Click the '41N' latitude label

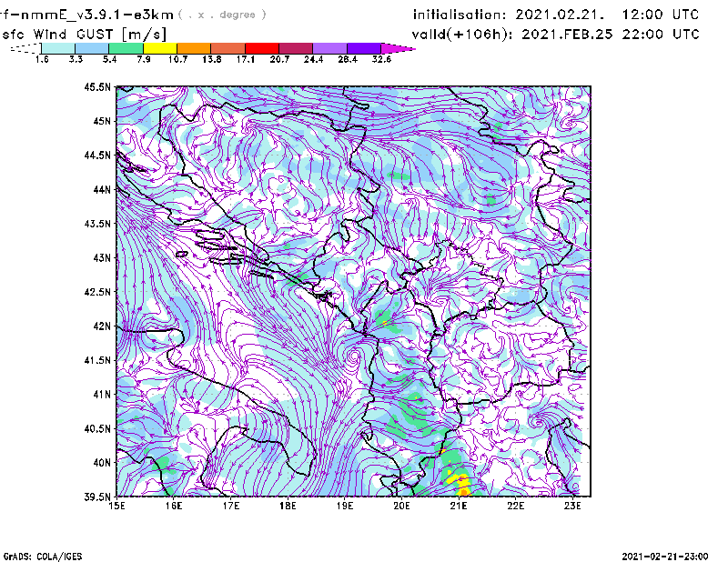tap(102, 395)
